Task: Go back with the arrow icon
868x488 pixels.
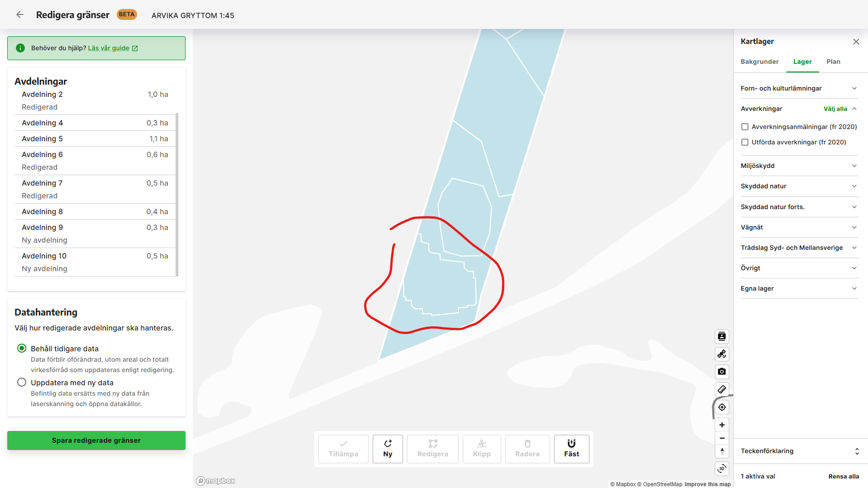Action: (x=20, y=15)
